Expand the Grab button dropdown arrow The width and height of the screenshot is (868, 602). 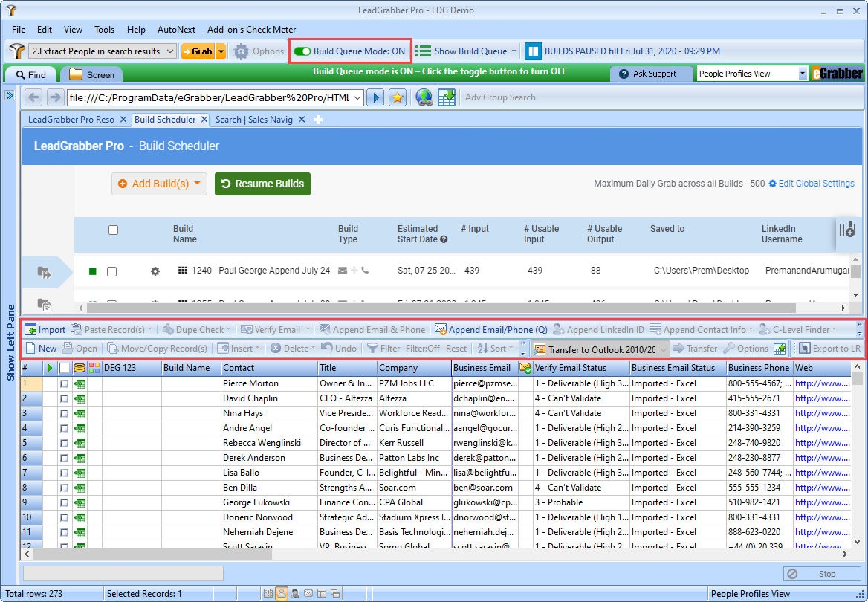(221, 51)
